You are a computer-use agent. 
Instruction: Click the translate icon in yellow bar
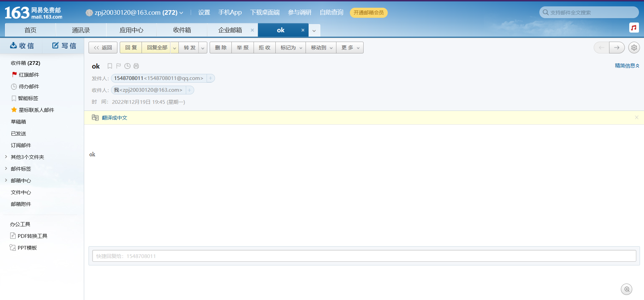point(95,118)
